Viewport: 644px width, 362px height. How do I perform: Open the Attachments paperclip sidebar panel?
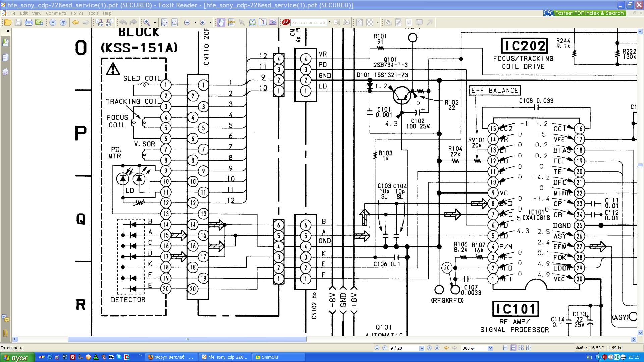pos(5,333)
